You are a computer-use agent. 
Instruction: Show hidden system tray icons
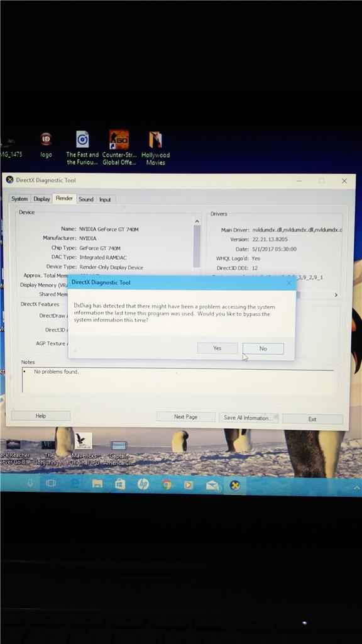[x=356, y=487]
